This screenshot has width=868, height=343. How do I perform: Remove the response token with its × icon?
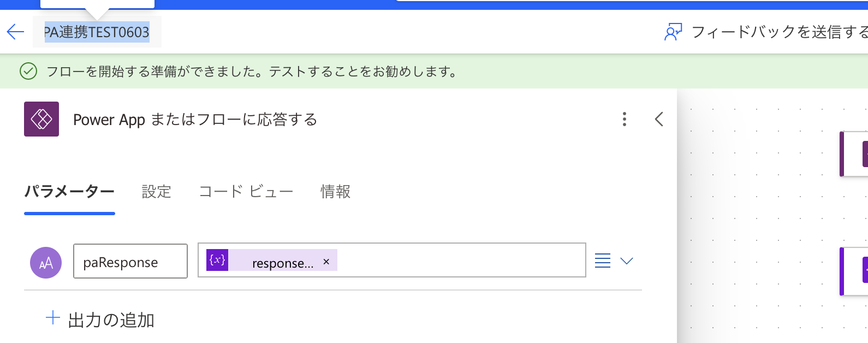pyautogui.click(x=326, y=262)
